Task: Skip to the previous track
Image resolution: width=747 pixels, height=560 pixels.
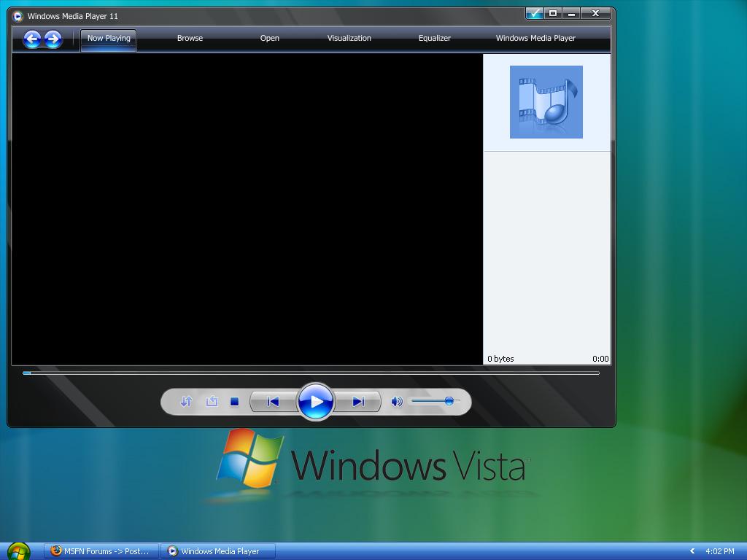Action: tap(273, 402)
